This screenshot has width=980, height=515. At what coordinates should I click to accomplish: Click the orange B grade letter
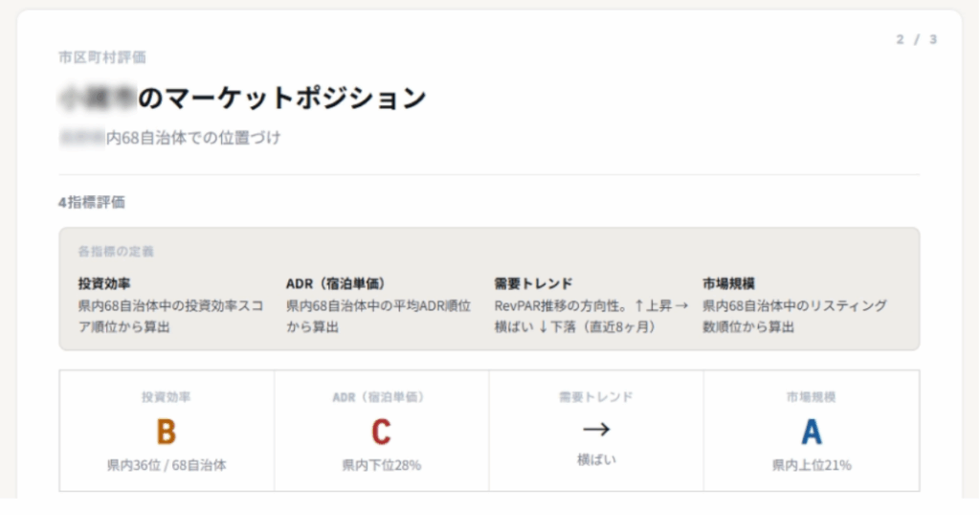167,432
